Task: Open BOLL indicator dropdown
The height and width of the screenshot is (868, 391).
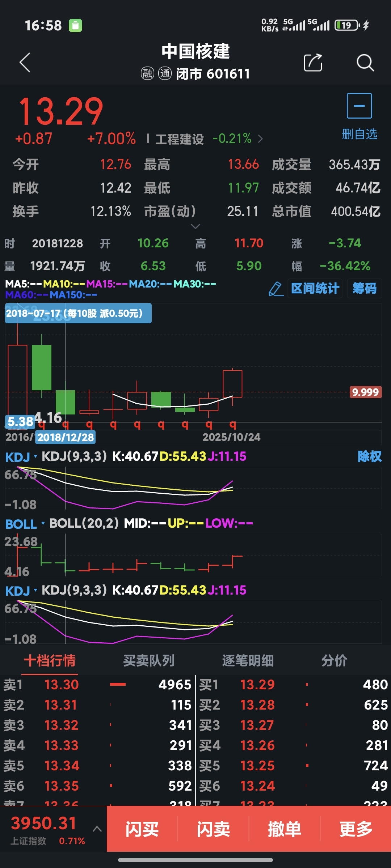Action: tap(25, 524)
